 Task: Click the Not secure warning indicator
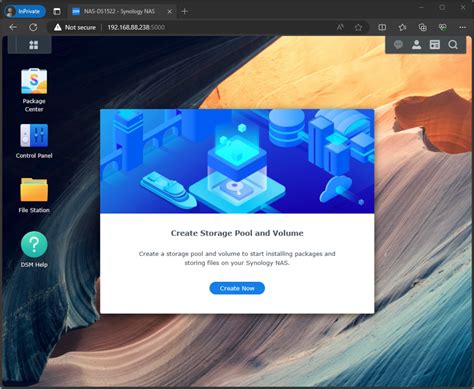click(x=75, y=27)
